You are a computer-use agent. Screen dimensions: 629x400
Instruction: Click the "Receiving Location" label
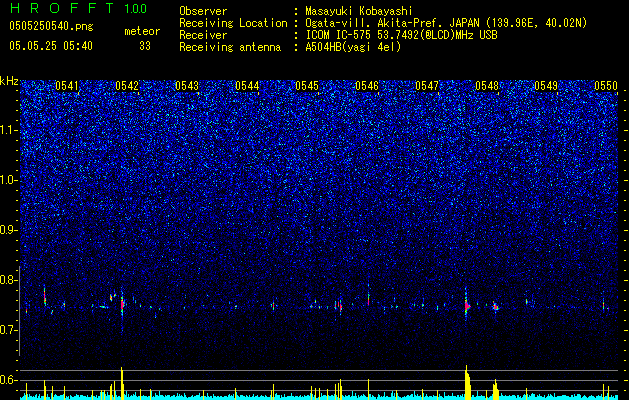[233, 23]
